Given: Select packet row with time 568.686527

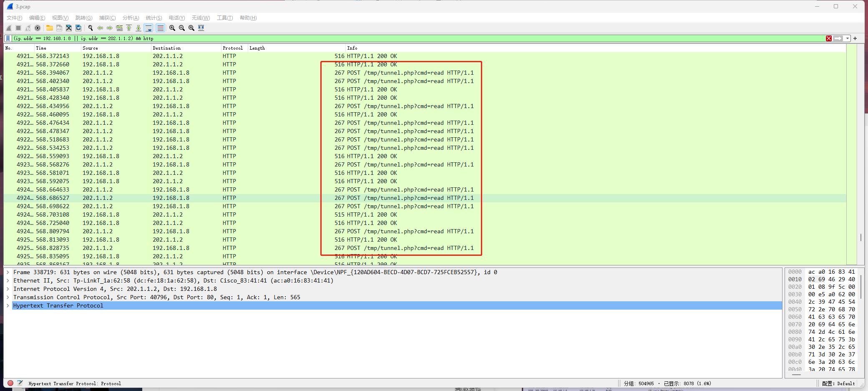Looking at the screenshot, I should (x=425, y=198).
